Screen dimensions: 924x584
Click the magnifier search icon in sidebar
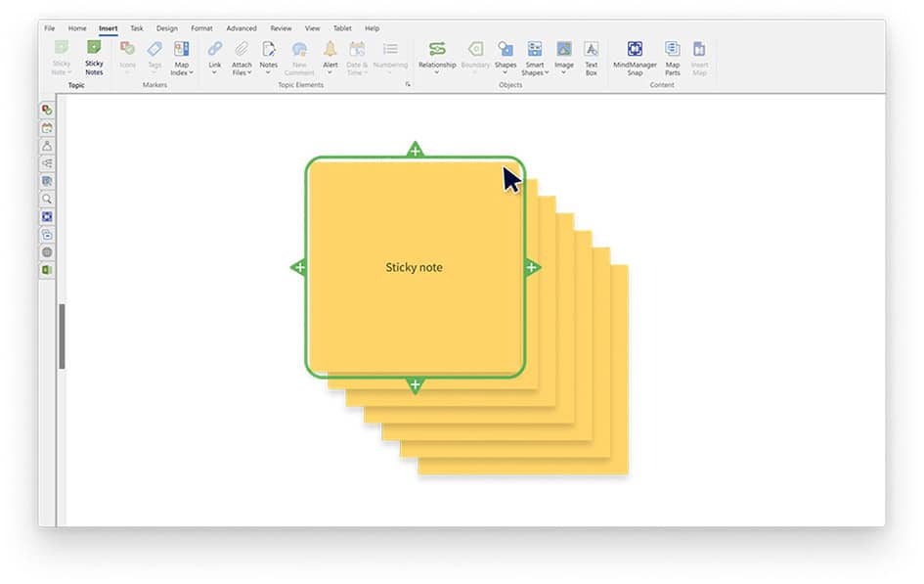(47, 199)
